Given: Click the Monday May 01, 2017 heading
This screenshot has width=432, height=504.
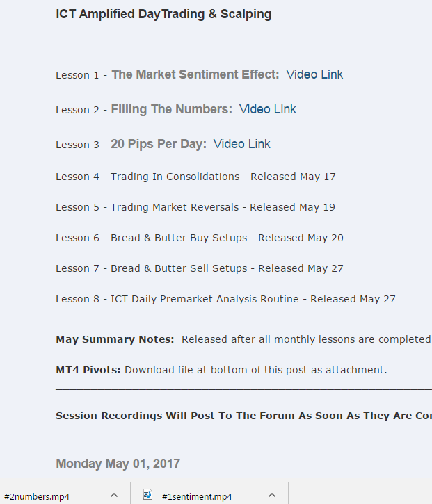Looking at the screenshot, I should pyautogui.click(x=118, y=464).
